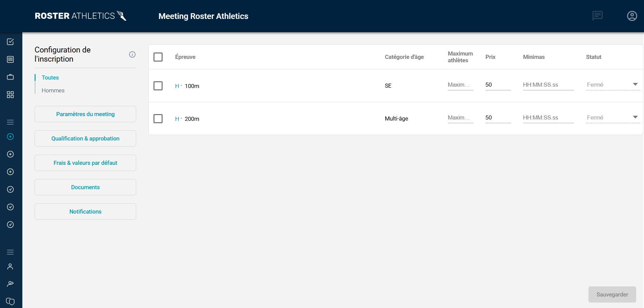Click the SE age category cell
Viewport: 644px width, 308px height.
pyautogui.click(x=388, y=86)
